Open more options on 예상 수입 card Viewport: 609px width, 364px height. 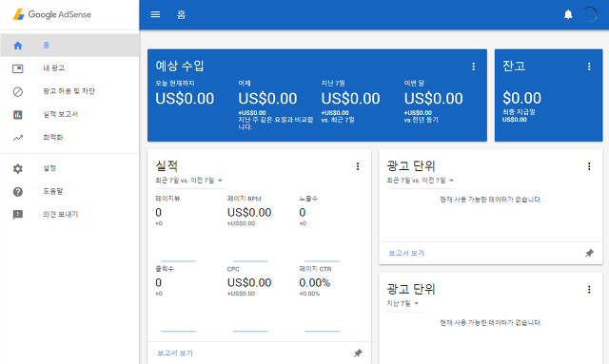473,67
